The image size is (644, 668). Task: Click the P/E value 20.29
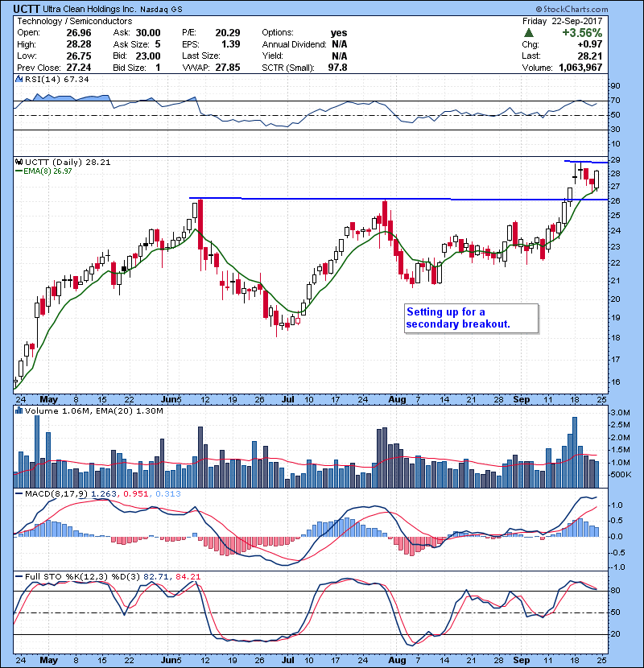(228, 33)
